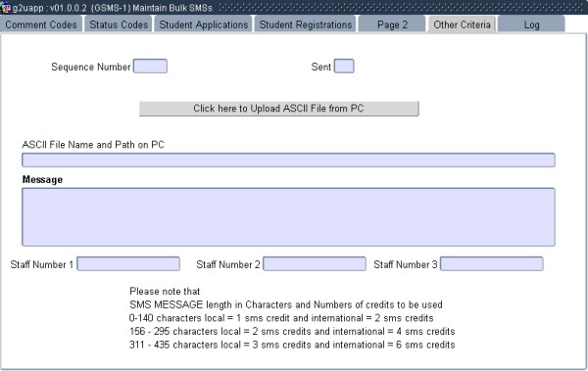The image size is (588, 371).
Task: Go to the Student Registrations tab
Action: point(306,24)
